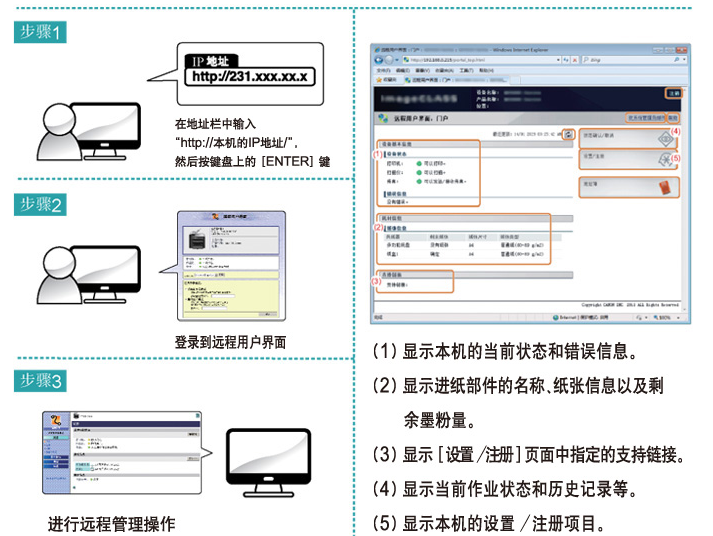Click the page vertical scrollbar
Screen dimensions: 713x536
point(684,198)
